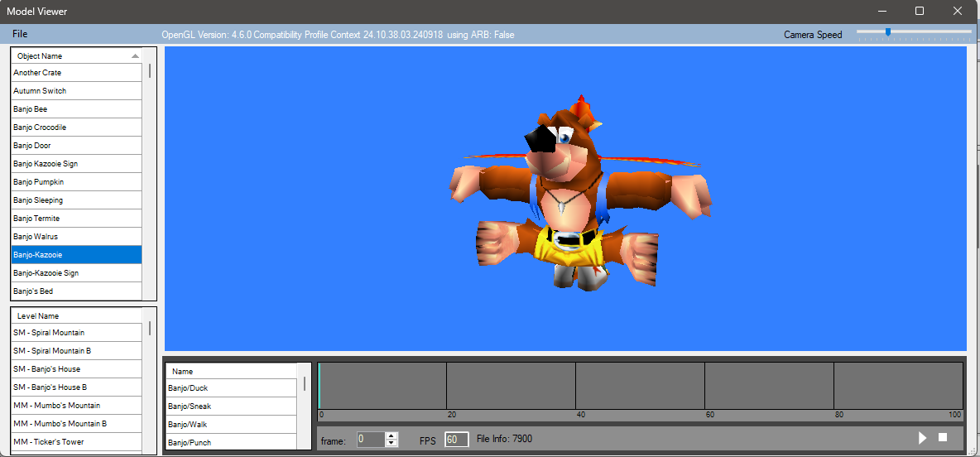Select Banjo Sleeping object
The height and width of the screenshot is (457, 980).
[76, 200]
